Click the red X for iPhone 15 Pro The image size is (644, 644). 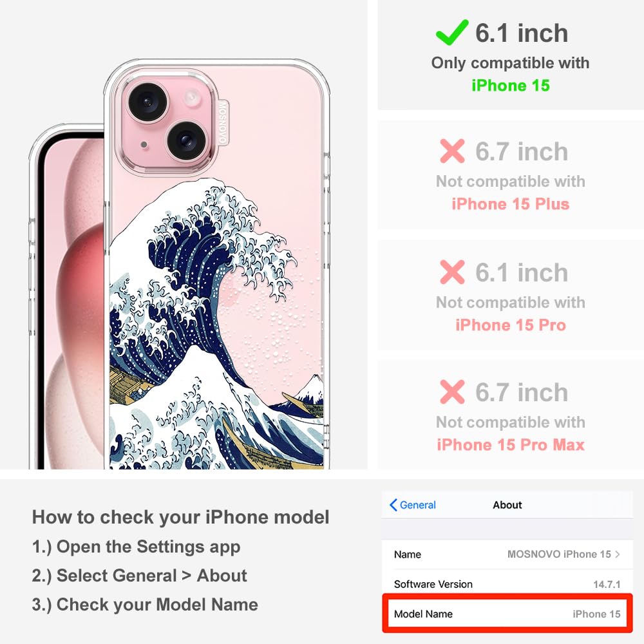point(452,272)
